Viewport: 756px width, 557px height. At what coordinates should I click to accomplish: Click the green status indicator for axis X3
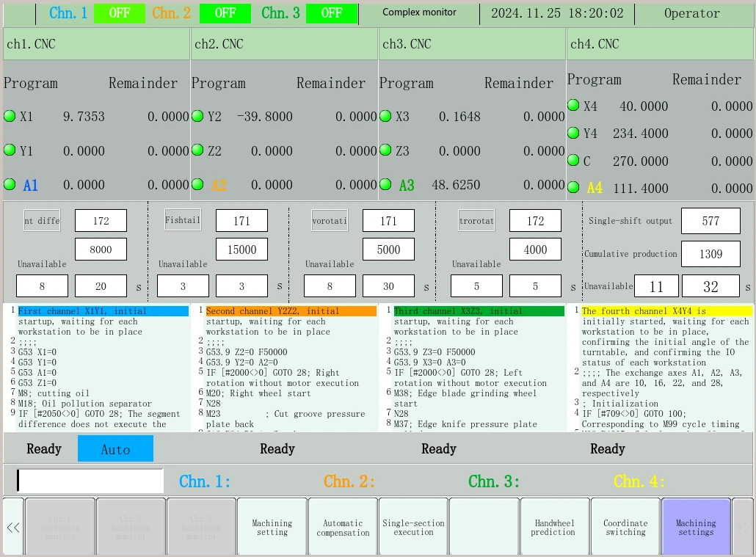click(x=386, y=116)
